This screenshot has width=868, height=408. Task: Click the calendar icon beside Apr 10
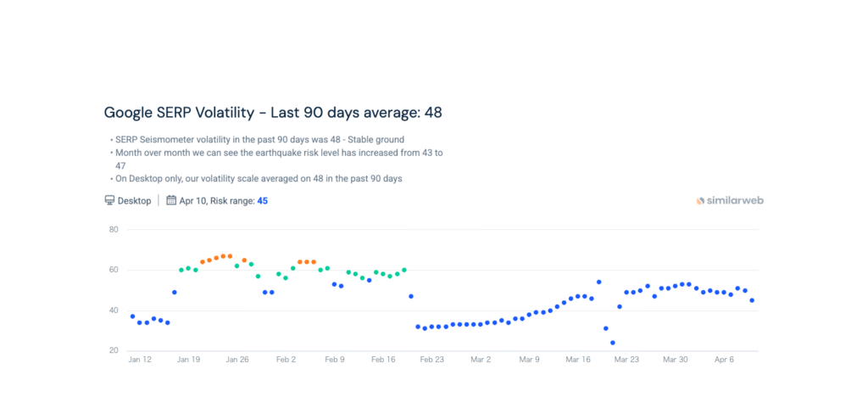[x=171, y=201]
